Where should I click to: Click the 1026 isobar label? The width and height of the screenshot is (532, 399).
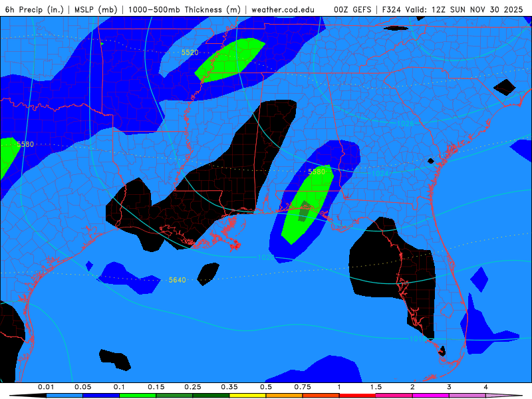(406, 124)
